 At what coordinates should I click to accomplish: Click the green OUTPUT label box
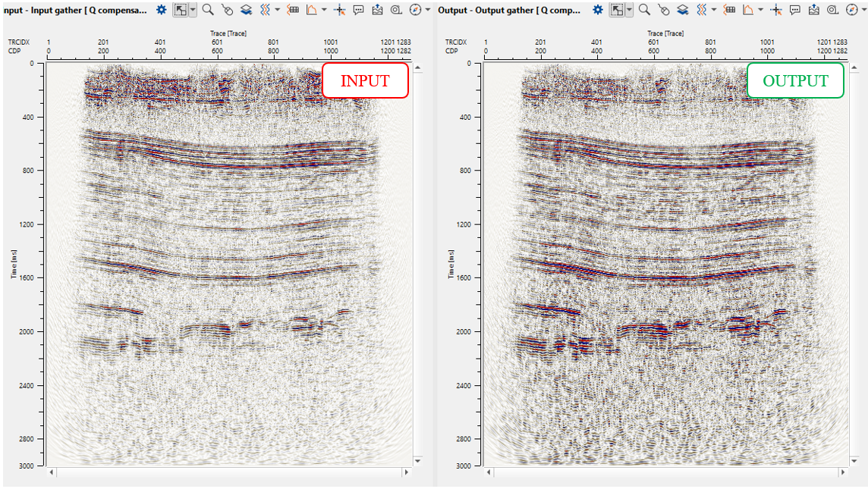795,80
